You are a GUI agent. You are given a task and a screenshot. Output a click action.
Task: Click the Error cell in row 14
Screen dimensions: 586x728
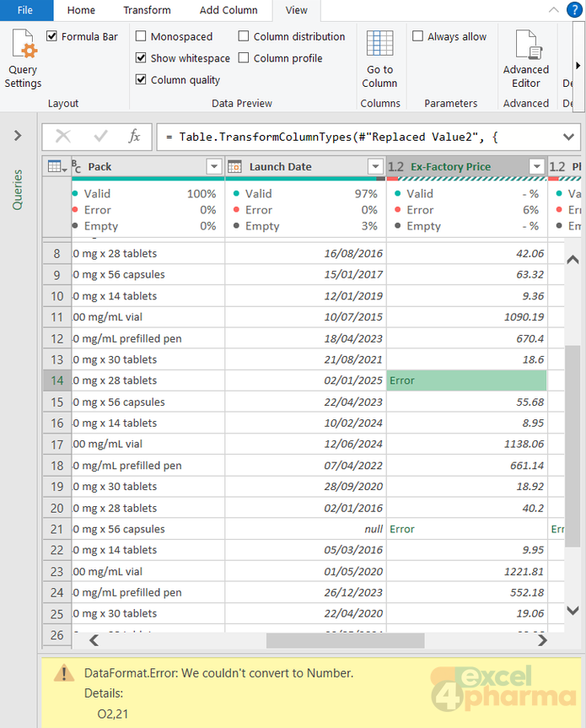467,380
